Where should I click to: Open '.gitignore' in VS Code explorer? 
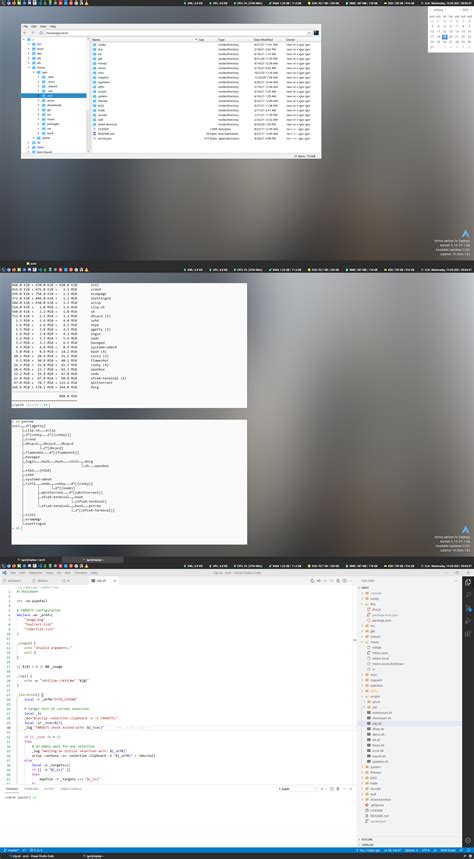(378, 804)
